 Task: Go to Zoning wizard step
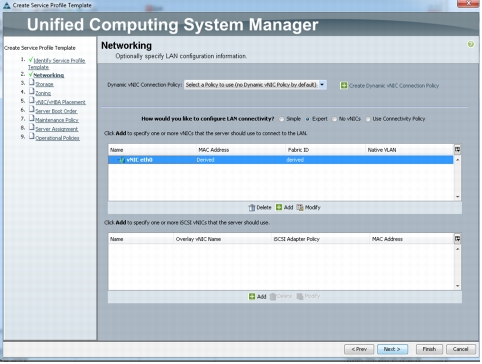point(43,93)
